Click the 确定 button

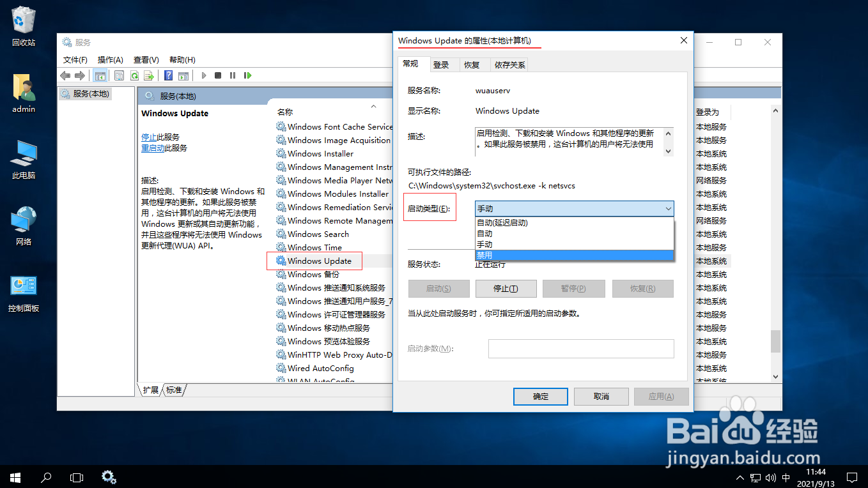pos(541,396)
